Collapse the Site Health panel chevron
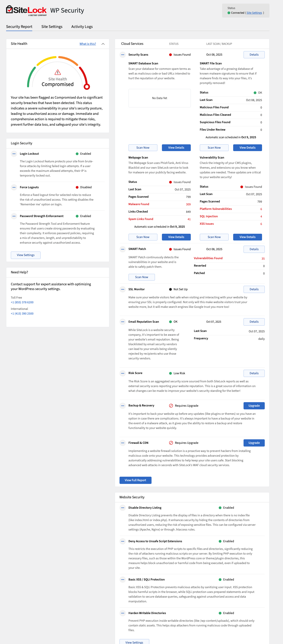The width and height of the screenshot is (283, 644). click(103, 44)
